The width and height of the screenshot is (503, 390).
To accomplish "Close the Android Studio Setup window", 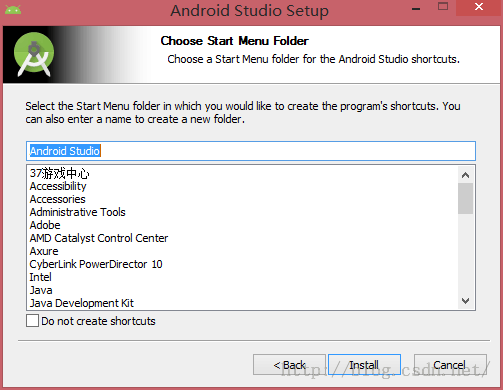I will 479,7.
